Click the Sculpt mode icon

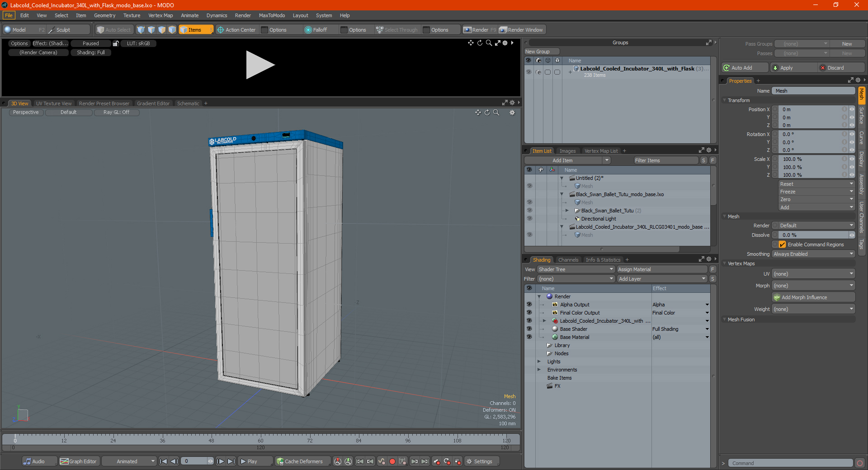click(52, 30)
